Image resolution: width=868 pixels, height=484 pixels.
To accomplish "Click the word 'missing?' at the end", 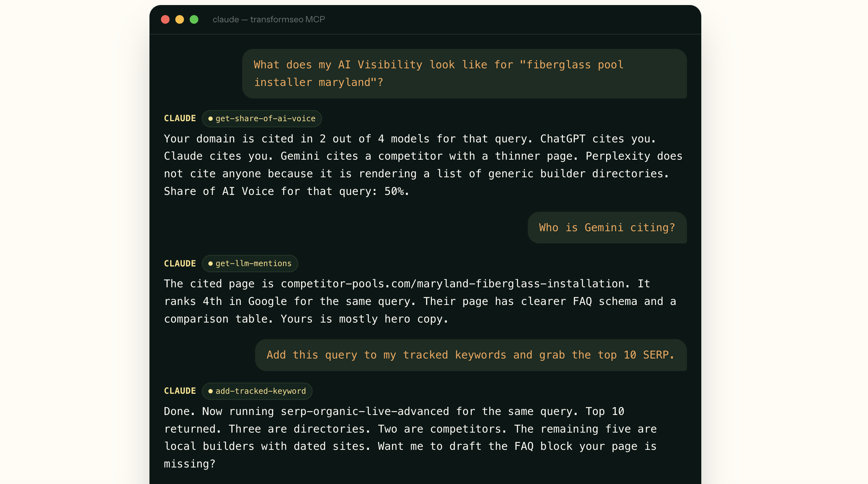I will coord(190,464).
